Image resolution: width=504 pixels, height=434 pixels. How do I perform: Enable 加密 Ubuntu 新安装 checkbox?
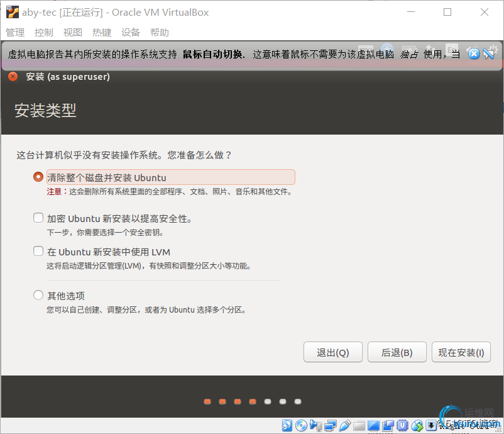point(38,218)
